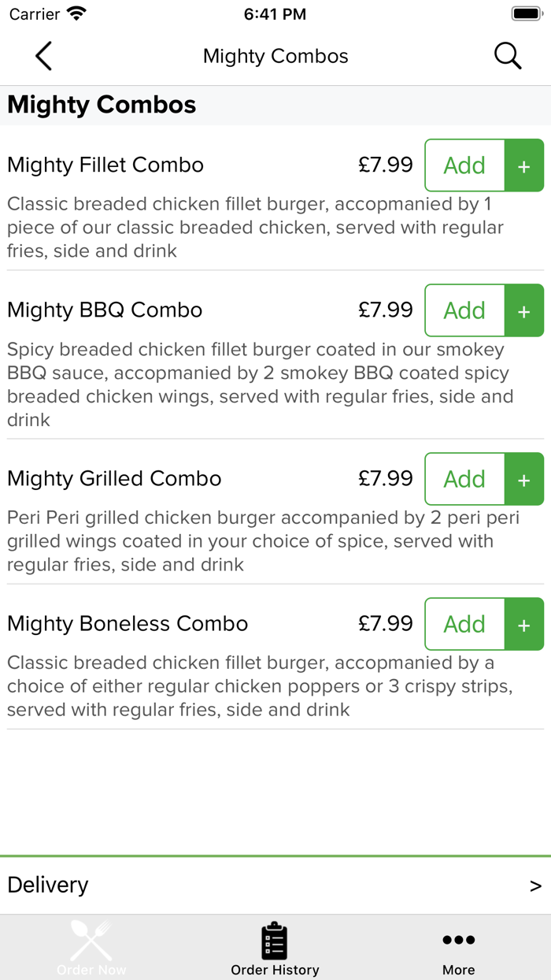This screenshot has width=551, height=980.
Task: Open the Mighty BBQ Combo item details
Action: [103, 310]
